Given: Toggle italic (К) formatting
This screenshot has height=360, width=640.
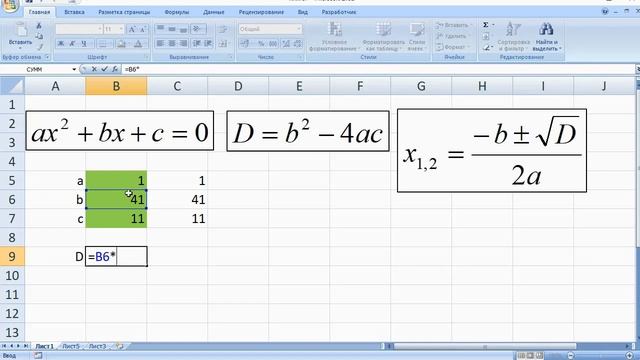Looking at the screenshot, I should [72, 44].
